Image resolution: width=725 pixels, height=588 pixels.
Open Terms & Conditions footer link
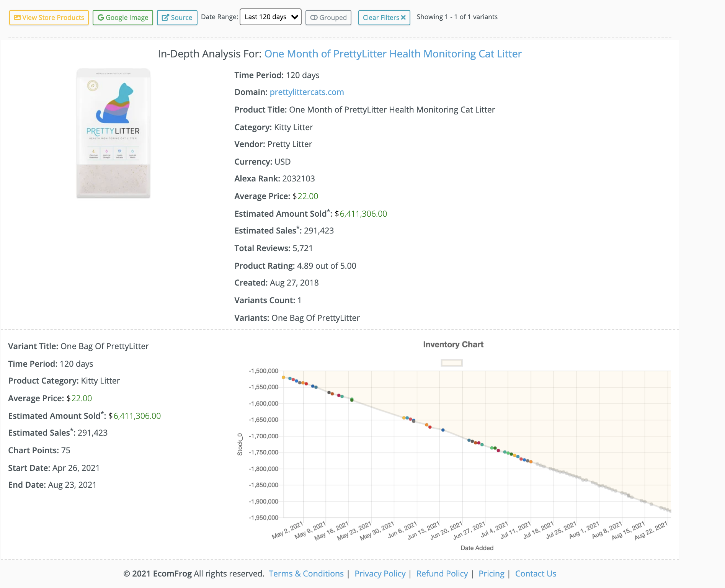(x=306, y=573)
